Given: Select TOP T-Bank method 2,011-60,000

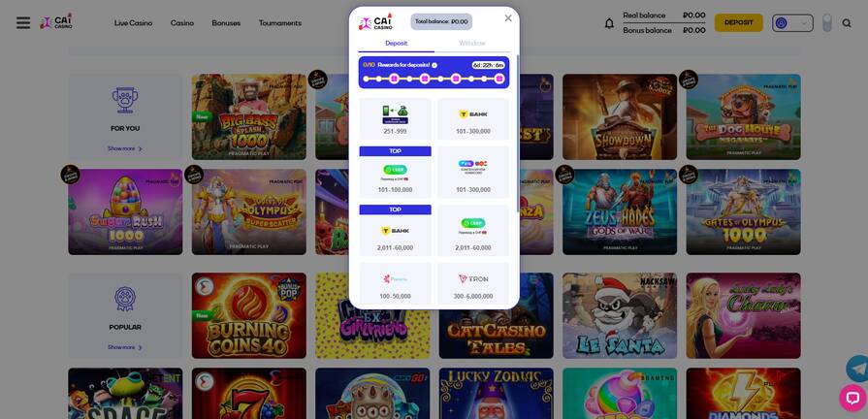Looking at the screenshot, I should 396,230.
